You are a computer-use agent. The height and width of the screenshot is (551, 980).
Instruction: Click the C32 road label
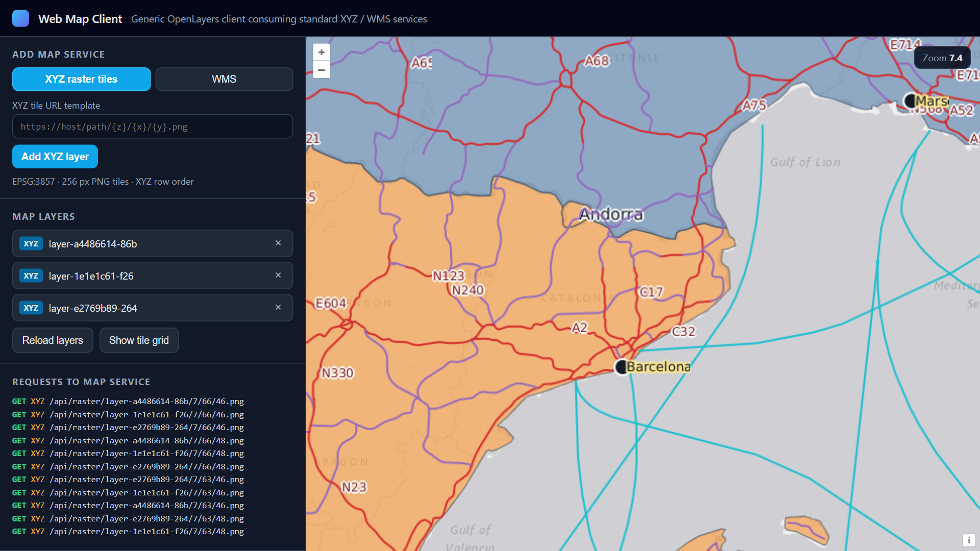pyautogui.click(x=683, y=332)
